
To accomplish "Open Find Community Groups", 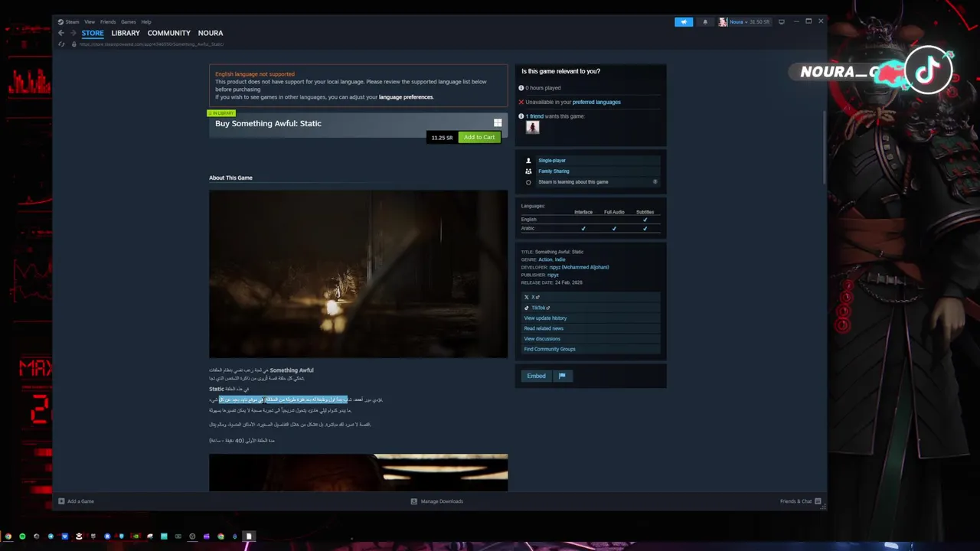I will pyautogui.click(x=550, y=349).
